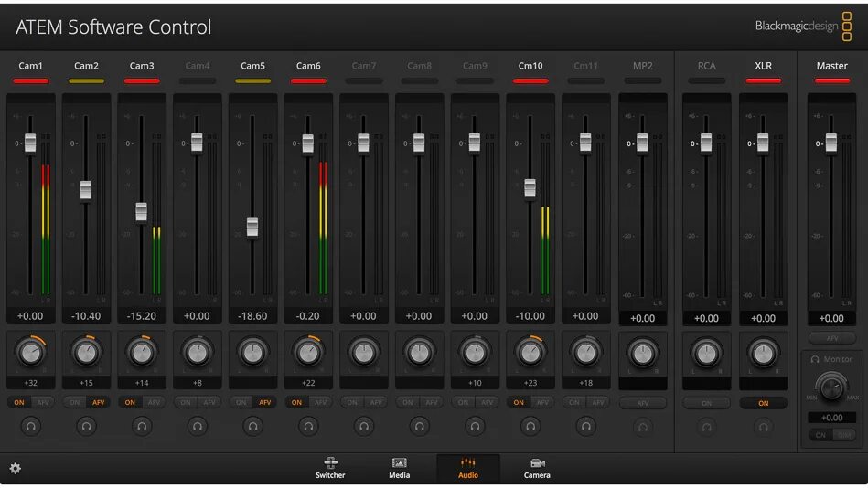Open the Media tab
This screenshot has height=488, width=868.
[x=399, y=468]
